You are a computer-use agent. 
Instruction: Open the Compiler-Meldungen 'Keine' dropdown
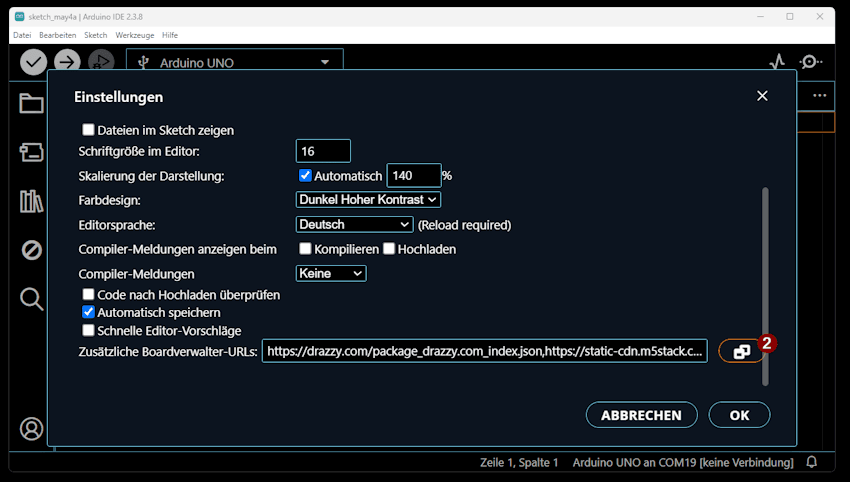click(x=331, y=273)
